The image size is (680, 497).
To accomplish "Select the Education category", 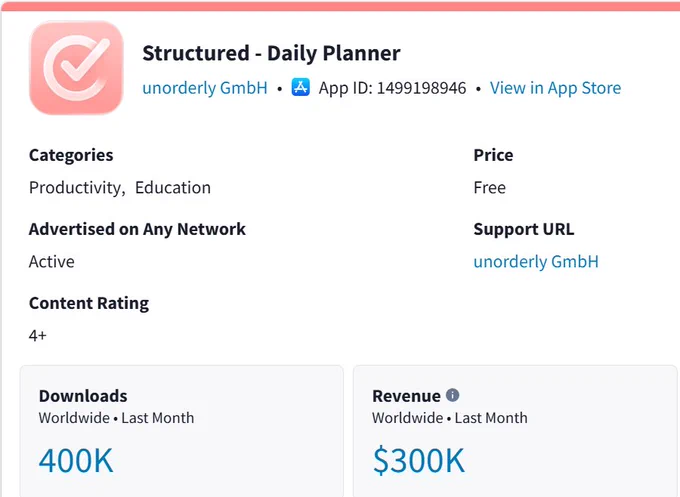I will 173,188.
